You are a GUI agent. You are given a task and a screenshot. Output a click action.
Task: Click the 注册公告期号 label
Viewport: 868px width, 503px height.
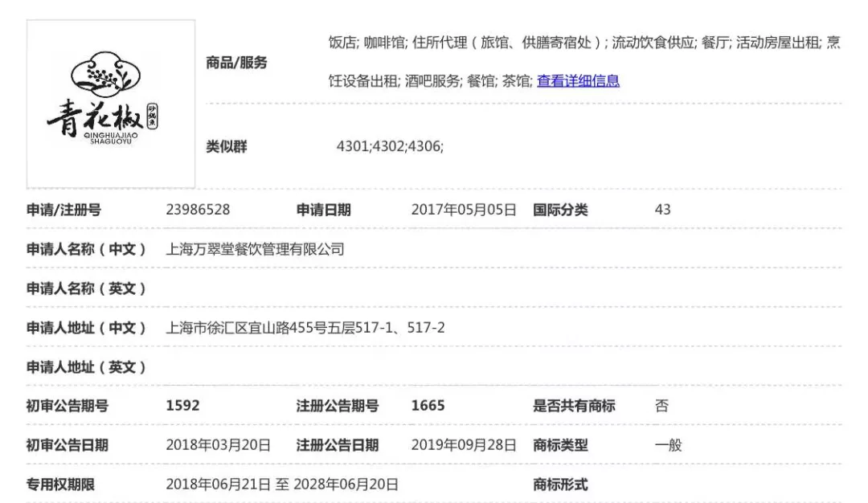tap(337, 406)
